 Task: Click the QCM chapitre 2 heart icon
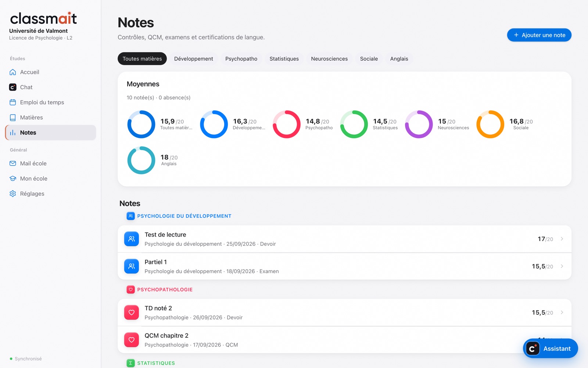(132, 340)
